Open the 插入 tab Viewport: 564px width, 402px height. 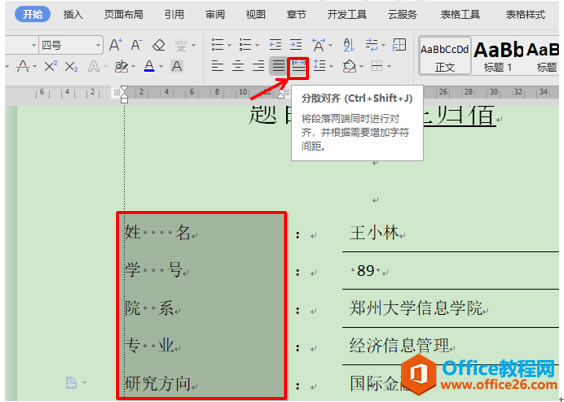tap(73, 14)
